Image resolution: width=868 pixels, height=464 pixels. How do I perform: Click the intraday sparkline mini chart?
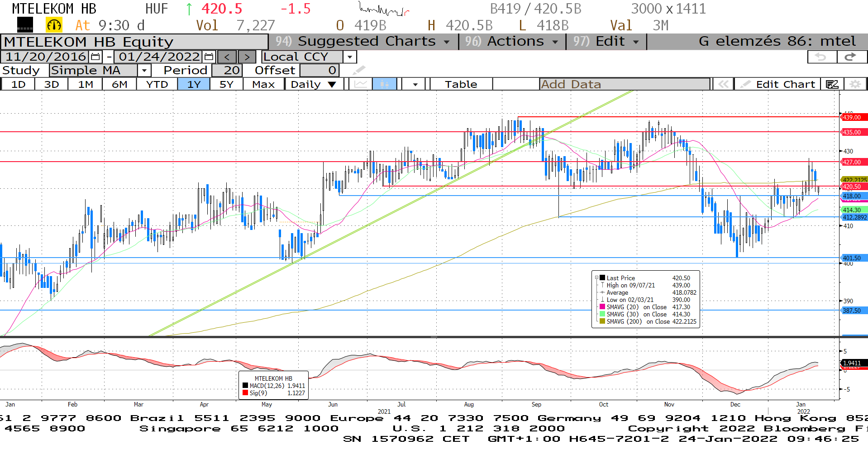384,9
